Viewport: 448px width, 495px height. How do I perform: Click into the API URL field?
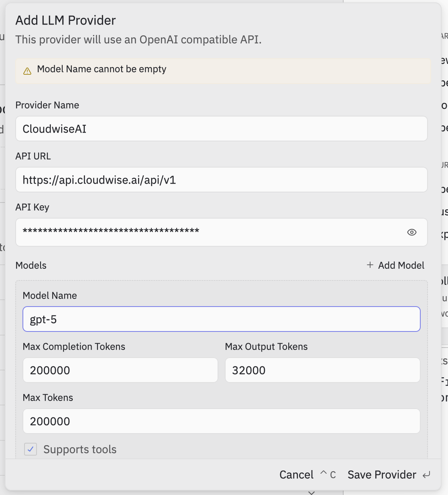[222, 180]
